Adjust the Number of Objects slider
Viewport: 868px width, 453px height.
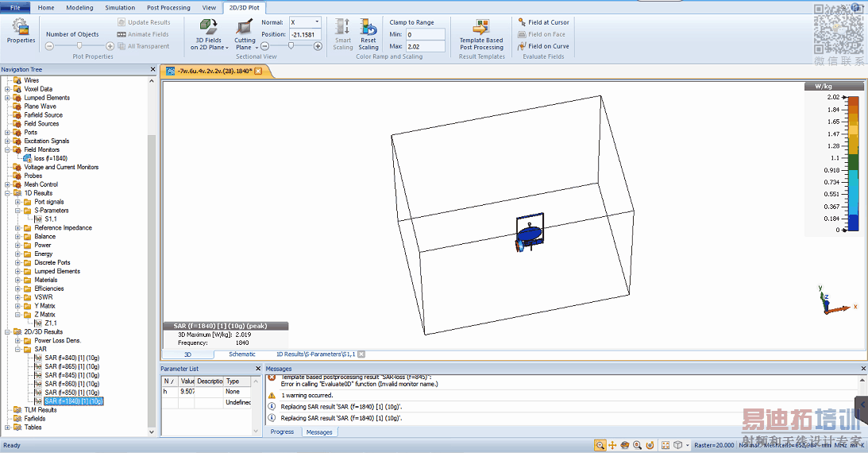pyautogui.click(x=79, y=46)
